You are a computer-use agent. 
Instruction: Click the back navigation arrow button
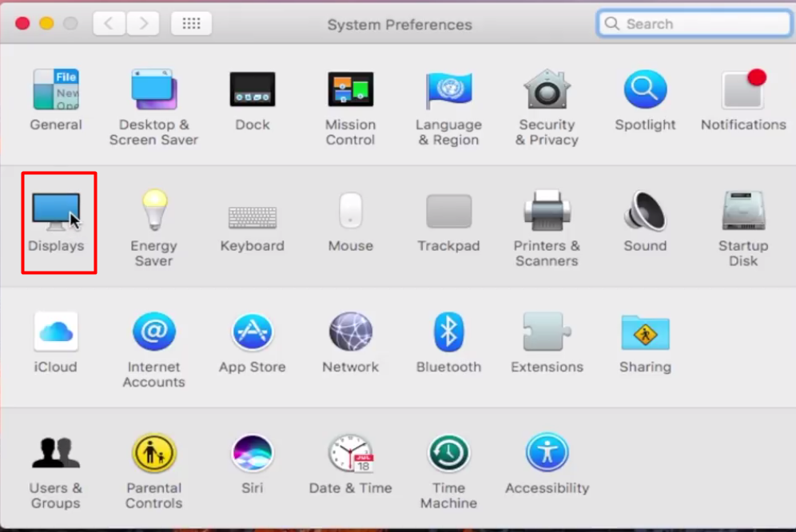[x=109, y=23]
